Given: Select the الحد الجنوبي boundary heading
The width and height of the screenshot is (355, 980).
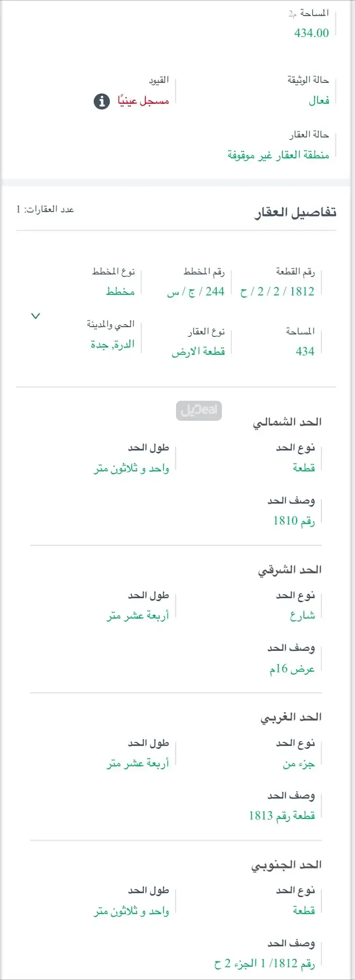Looking at the screenshot, I should [x=286, y=865].
